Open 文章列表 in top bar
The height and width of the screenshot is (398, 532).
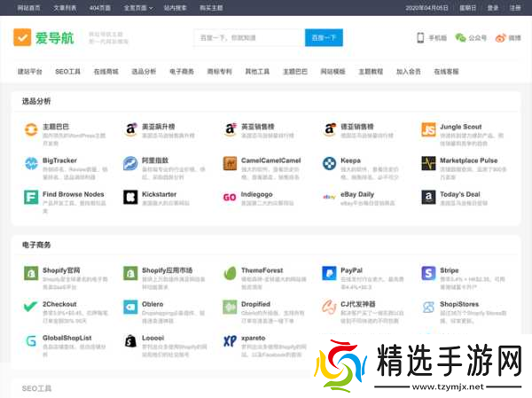point(65,8)
